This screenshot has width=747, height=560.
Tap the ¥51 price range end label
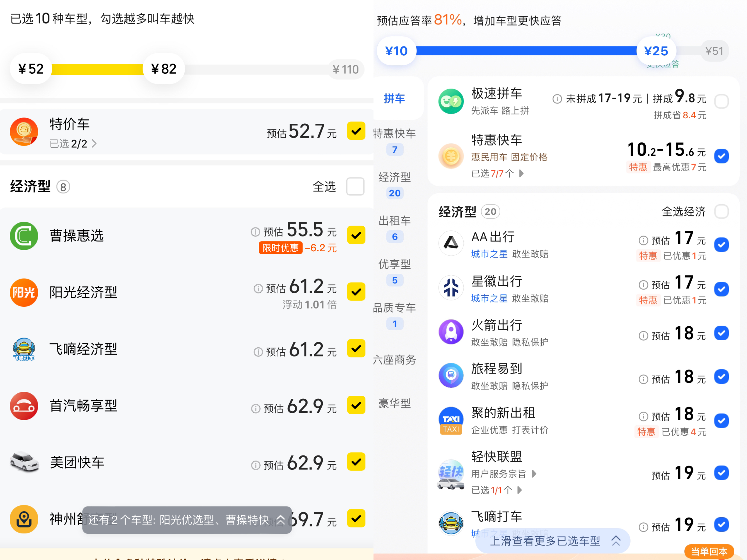[714, 51]
